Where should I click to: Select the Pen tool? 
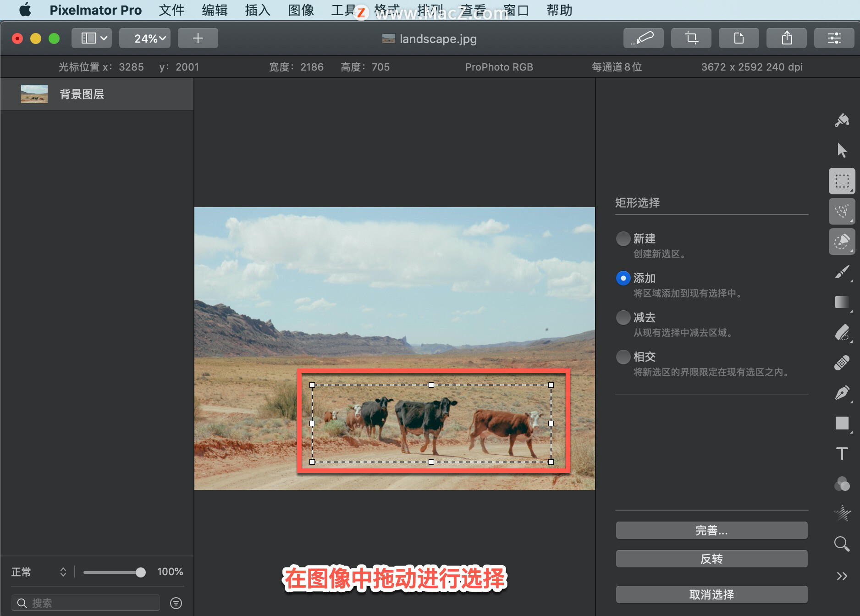coord(842,393)
